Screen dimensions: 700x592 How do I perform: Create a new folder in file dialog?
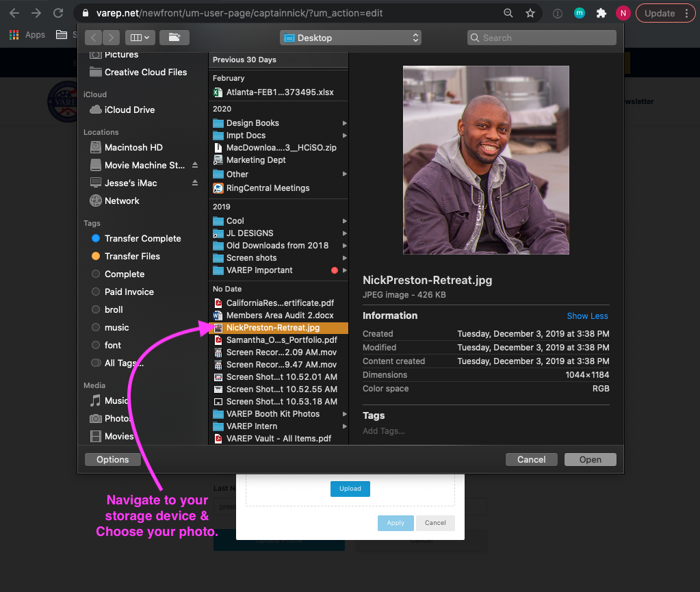(x=174, y=38)
